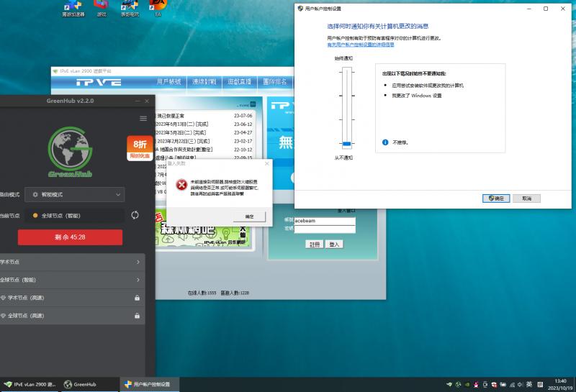The width and height of the screenshot is (576, 392).
Task: Click the GreenHub globe logo
Action: click(70, 150)
